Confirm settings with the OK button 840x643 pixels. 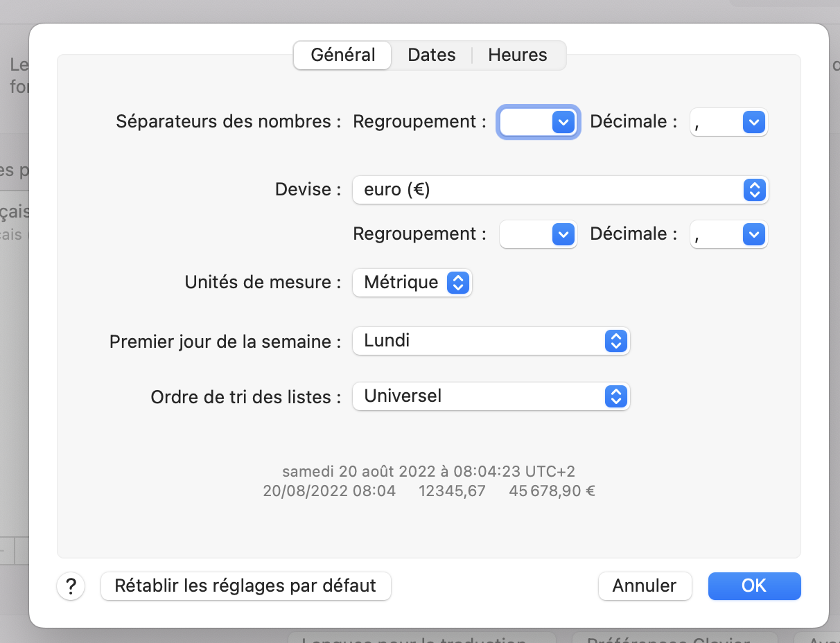pos(754,585)
